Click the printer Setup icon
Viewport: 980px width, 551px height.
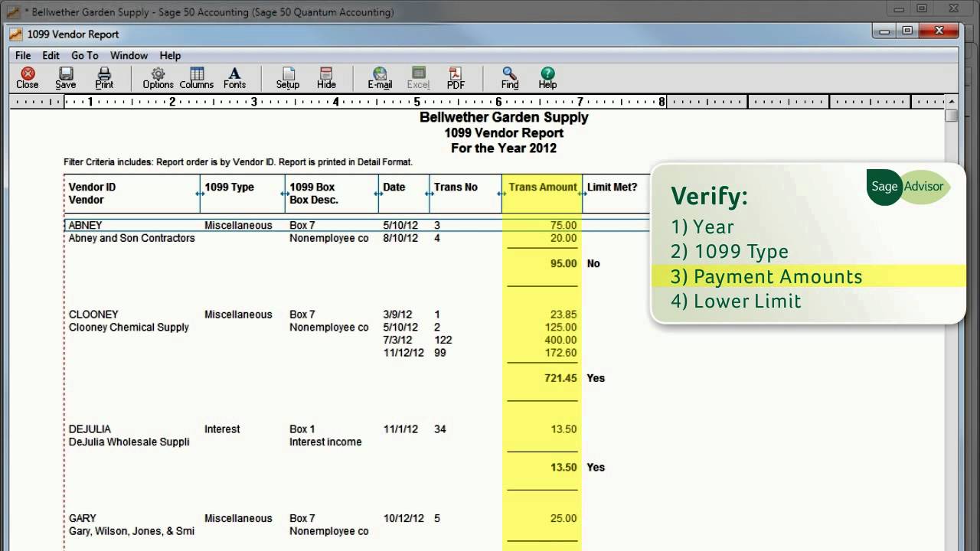coord(287,77)
